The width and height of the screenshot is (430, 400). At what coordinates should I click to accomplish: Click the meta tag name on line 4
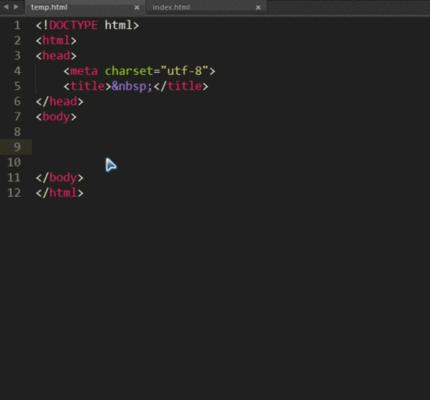pyautogui.click(x=84, y=71)
